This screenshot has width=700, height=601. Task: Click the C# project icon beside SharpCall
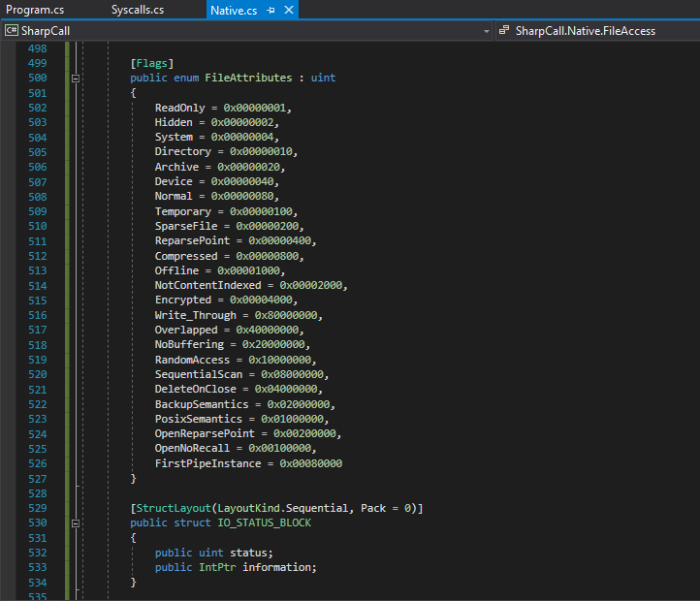(12, 30)
